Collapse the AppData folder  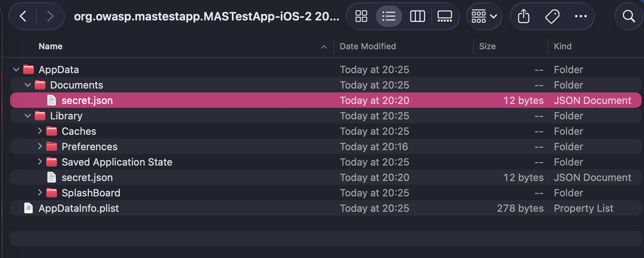point(16,70)
